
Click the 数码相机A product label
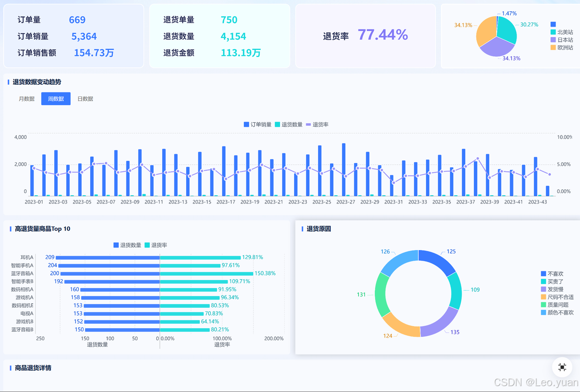[22, 290]
